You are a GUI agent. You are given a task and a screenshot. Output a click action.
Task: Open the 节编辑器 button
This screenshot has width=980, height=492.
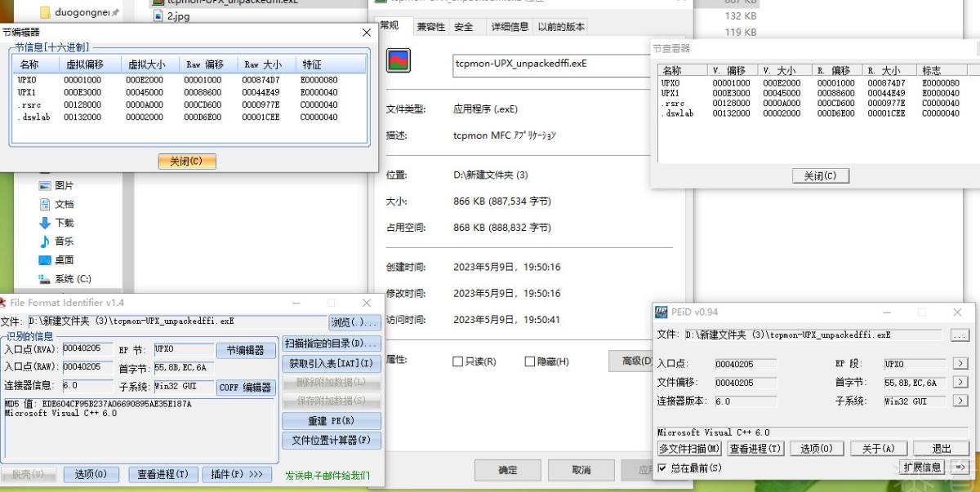coord(246,350)
